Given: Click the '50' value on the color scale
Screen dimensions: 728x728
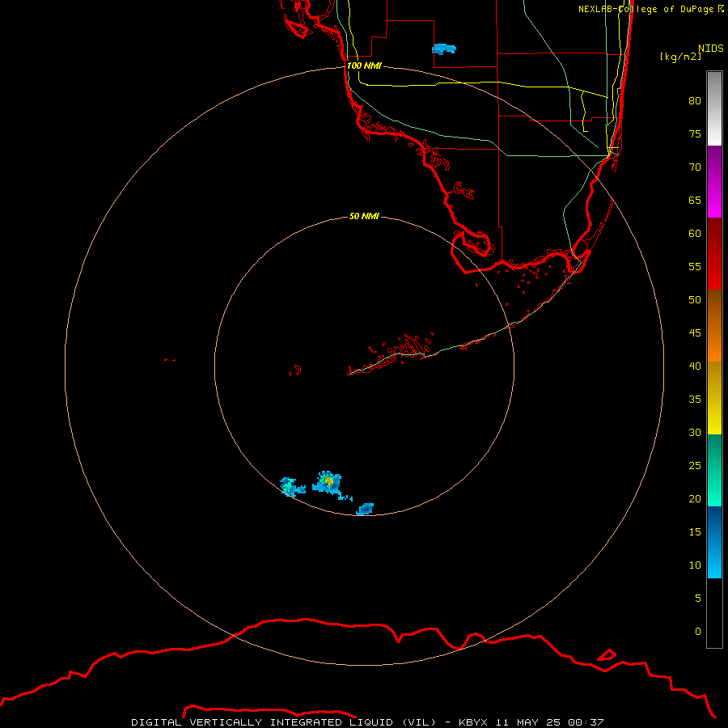Looking at the screenshot, I should [695, 299].
